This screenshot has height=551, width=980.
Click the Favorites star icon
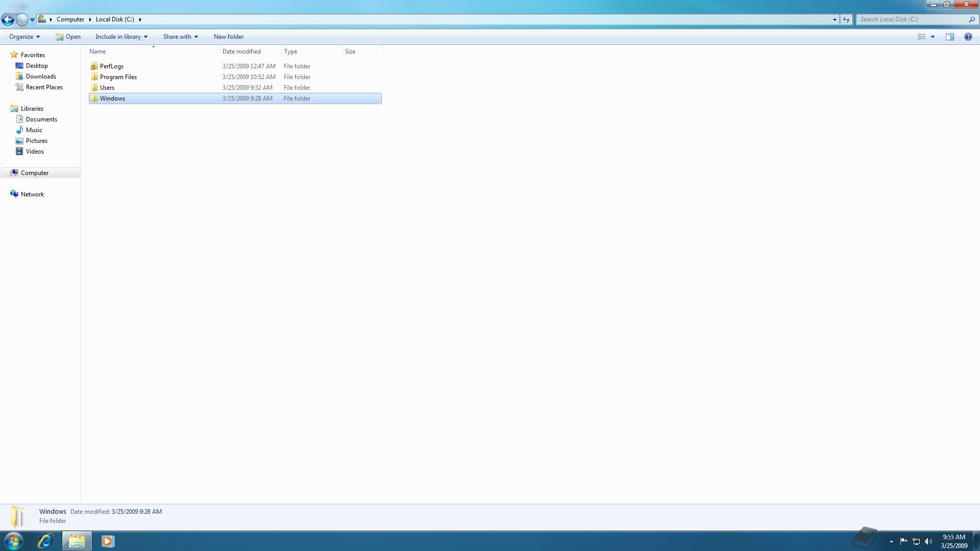[x=14, y=55]
